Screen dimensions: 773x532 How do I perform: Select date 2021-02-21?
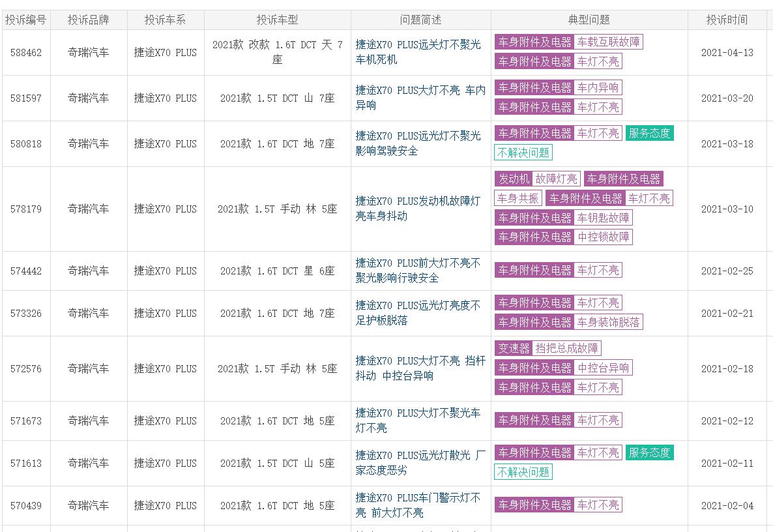tap(727, 314)
